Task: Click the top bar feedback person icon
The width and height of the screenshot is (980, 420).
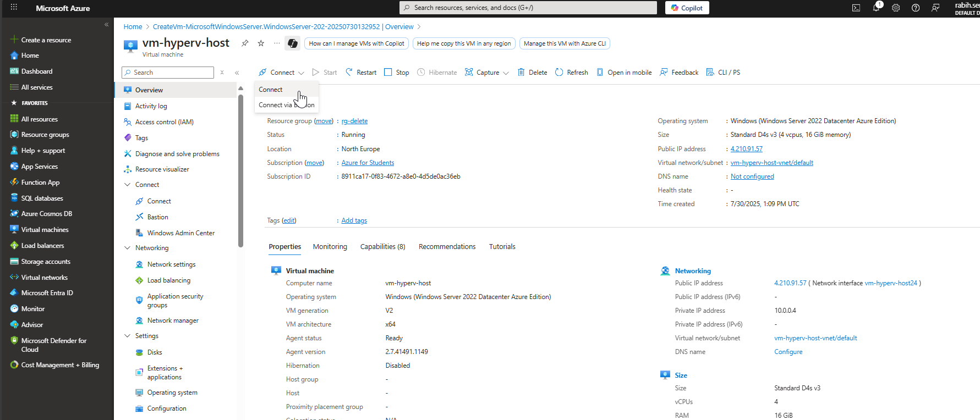Action: coord(935,8)
